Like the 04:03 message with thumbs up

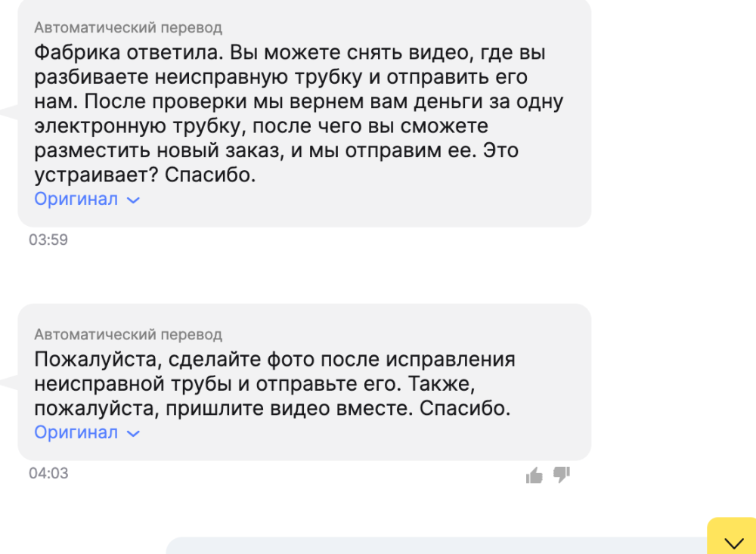click(534, 475)
